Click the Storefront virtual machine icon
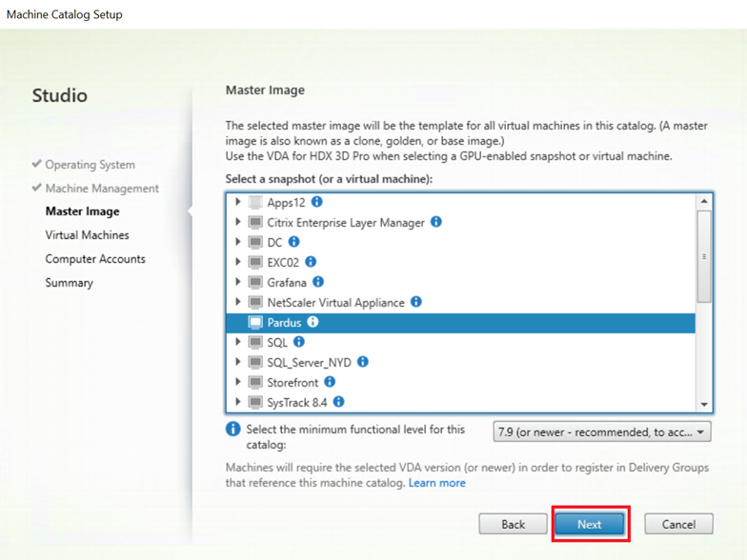 [255, 383]
